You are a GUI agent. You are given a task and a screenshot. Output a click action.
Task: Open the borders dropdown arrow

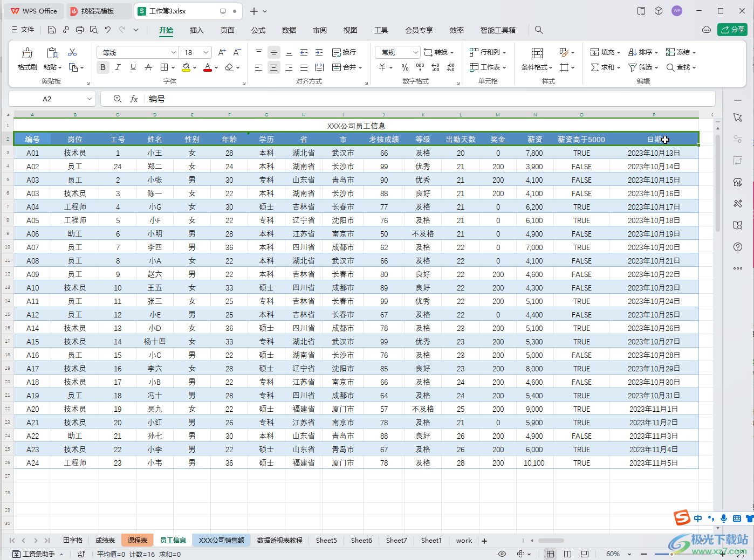(173, 68)
